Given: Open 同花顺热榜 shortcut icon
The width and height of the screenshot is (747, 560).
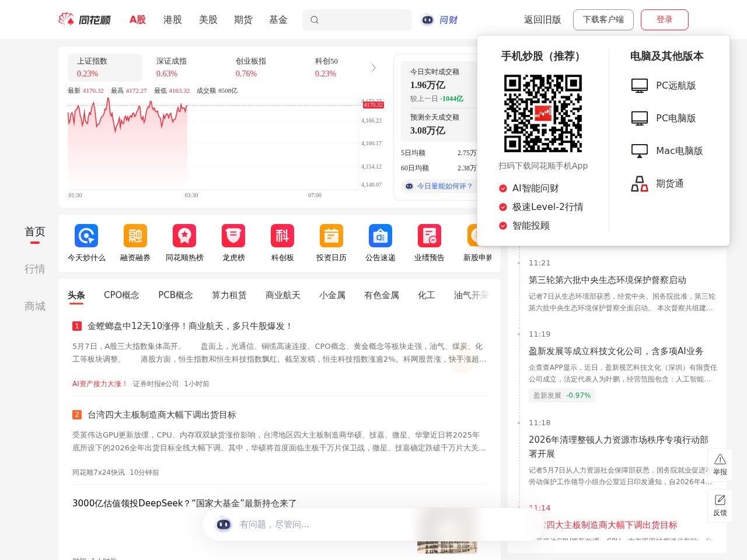Looking at the screenshot, I should [x=184, y=236].
